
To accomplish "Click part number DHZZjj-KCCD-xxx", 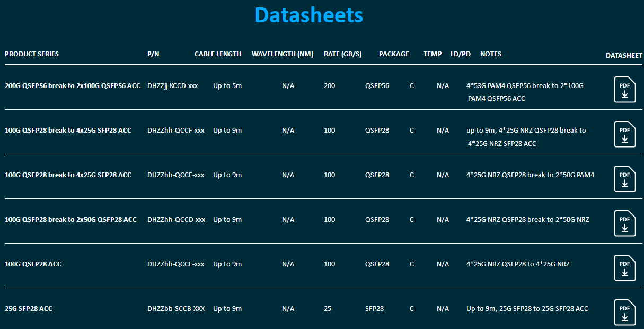I will click(x=173, y=85).
